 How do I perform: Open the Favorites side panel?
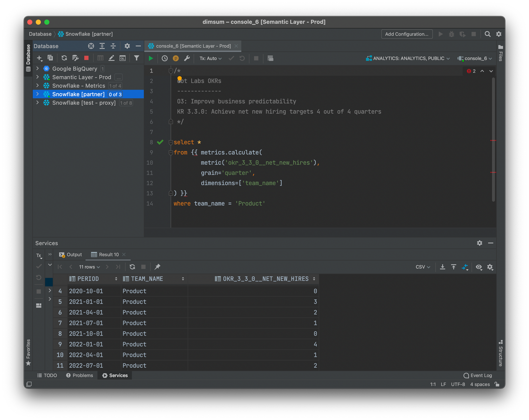(x=28, y=352)
